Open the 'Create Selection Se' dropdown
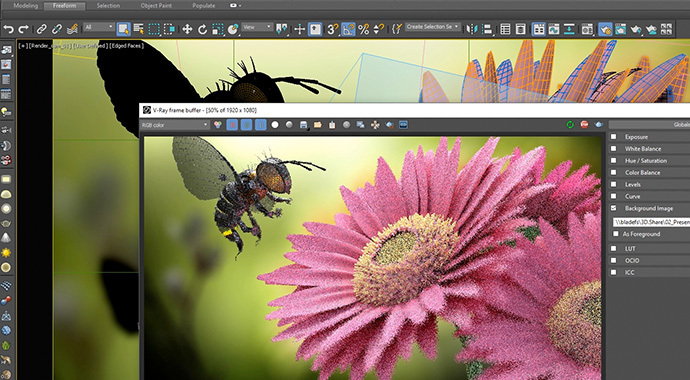Viewport: 690px width, 380px height. 433,27
